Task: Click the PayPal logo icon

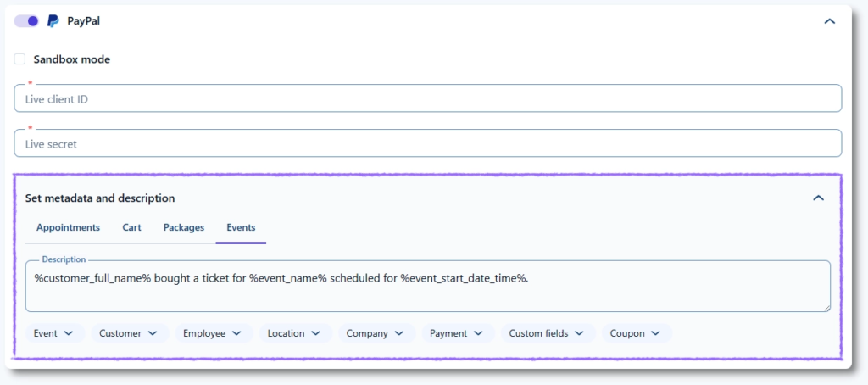Action: [53, 20]
